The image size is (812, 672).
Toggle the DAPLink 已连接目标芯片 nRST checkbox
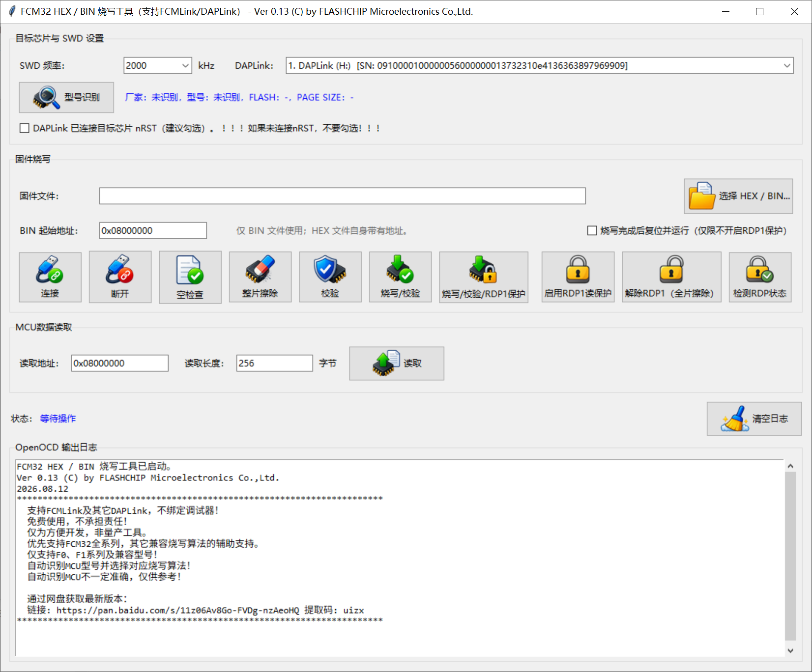click(x=25, y=128)
